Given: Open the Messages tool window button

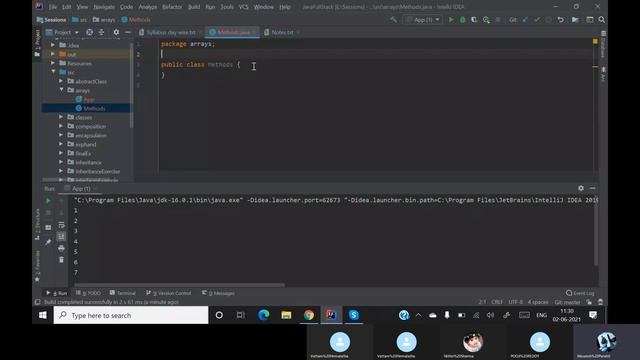Looking at the screenshot, I should pos(218,293).
